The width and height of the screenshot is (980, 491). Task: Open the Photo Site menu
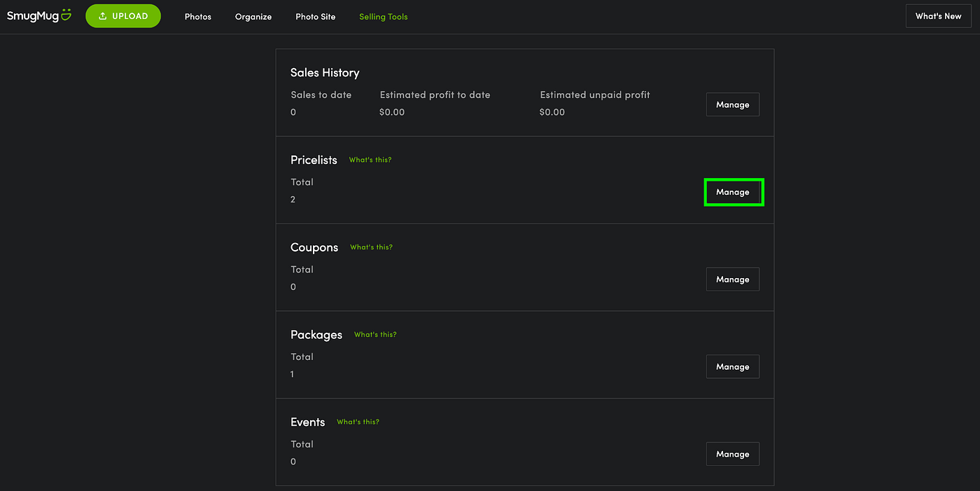(x=316, y=17)
